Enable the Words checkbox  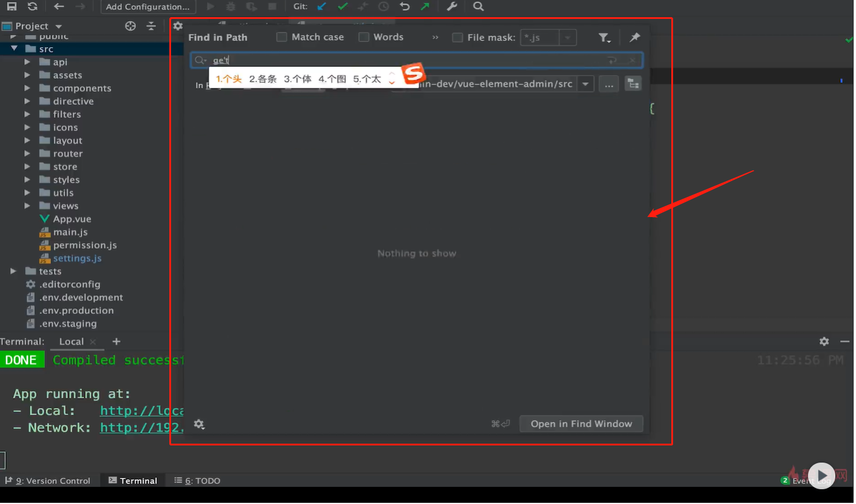pos(364,37)
